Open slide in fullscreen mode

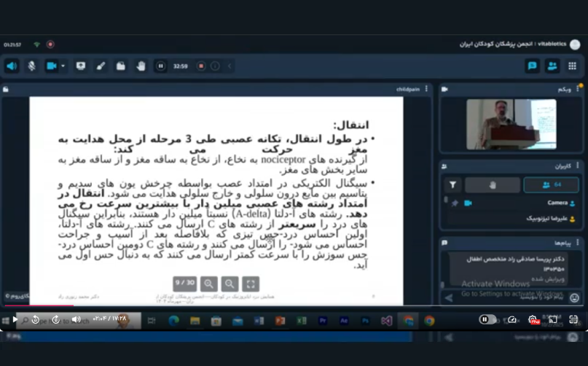(251, 284)
